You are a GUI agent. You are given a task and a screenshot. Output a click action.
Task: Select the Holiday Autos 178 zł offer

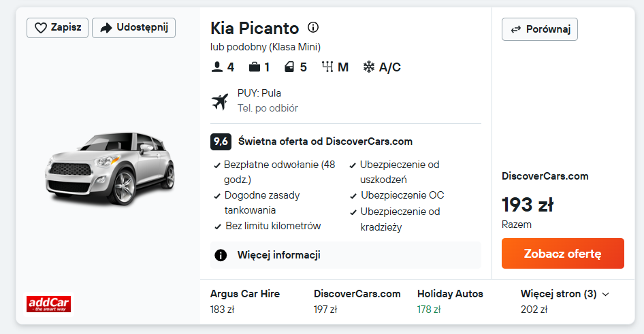pos(450,301)
